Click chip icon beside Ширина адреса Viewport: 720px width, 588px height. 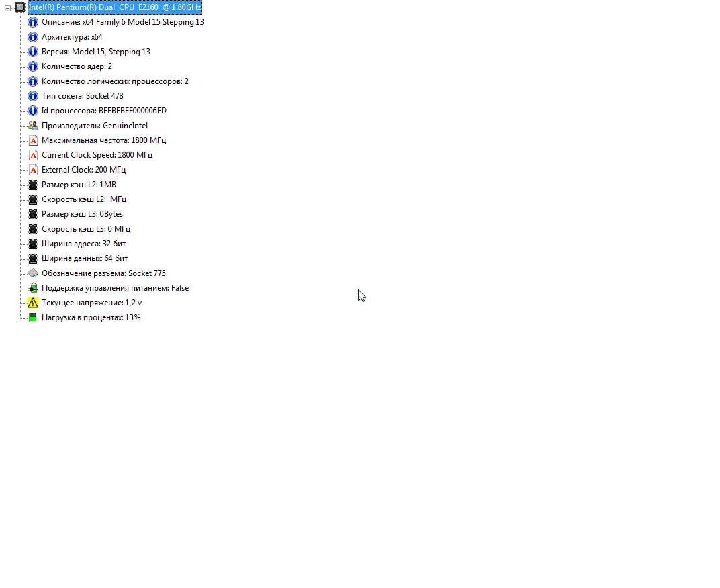(33, 244)
